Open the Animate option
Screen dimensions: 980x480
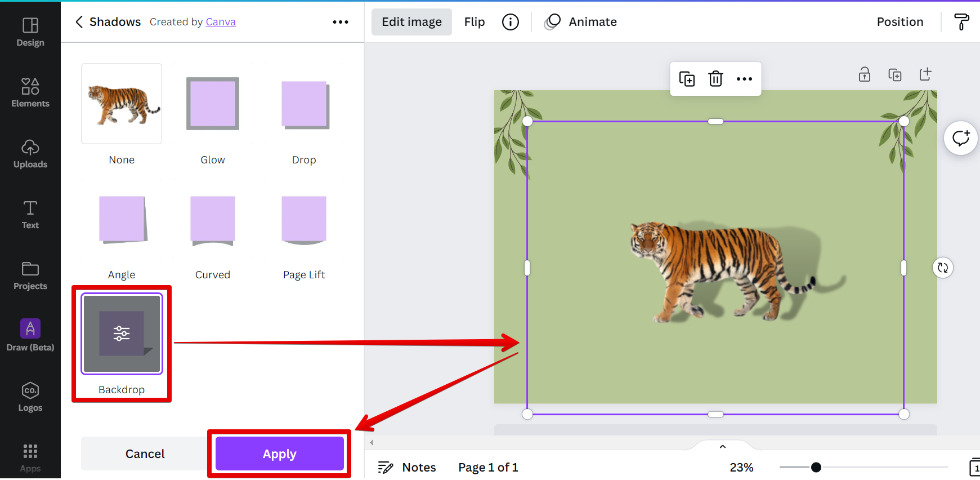click(x=581, y=22)
